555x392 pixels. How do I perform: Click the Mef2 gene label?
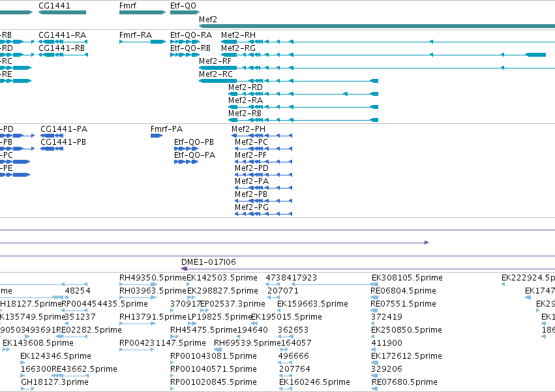(x=208, y=20)
